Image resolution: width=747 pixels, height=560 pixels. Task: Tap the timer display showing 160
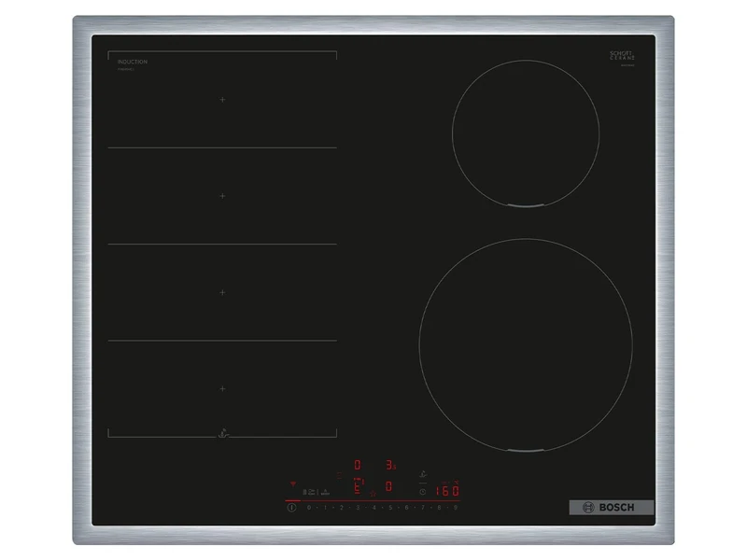447,490
